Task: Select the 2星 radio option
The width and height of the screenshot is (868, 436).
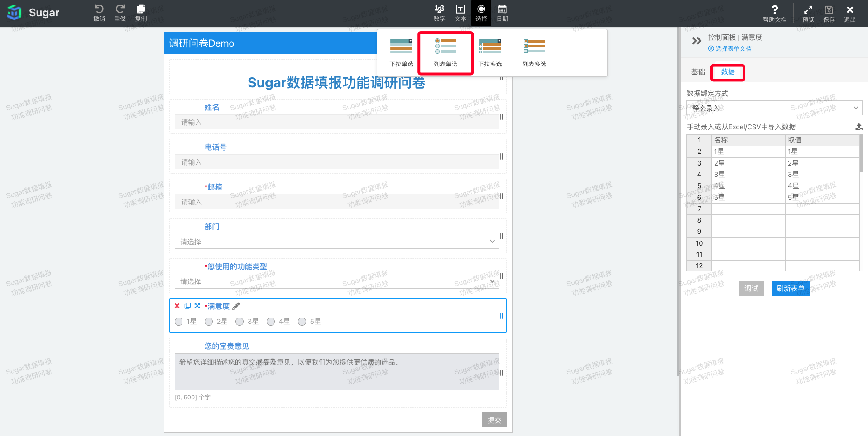Action: pyautogui.click(x=209, y=322)
